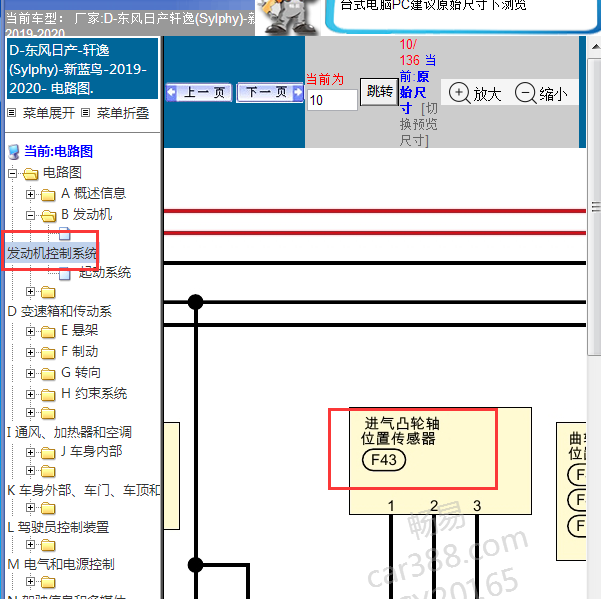Image resolution: width=601 pixels, height=599 pixels.
Task: Collapse the B 发动机 folder
Action: pos(30,215)
